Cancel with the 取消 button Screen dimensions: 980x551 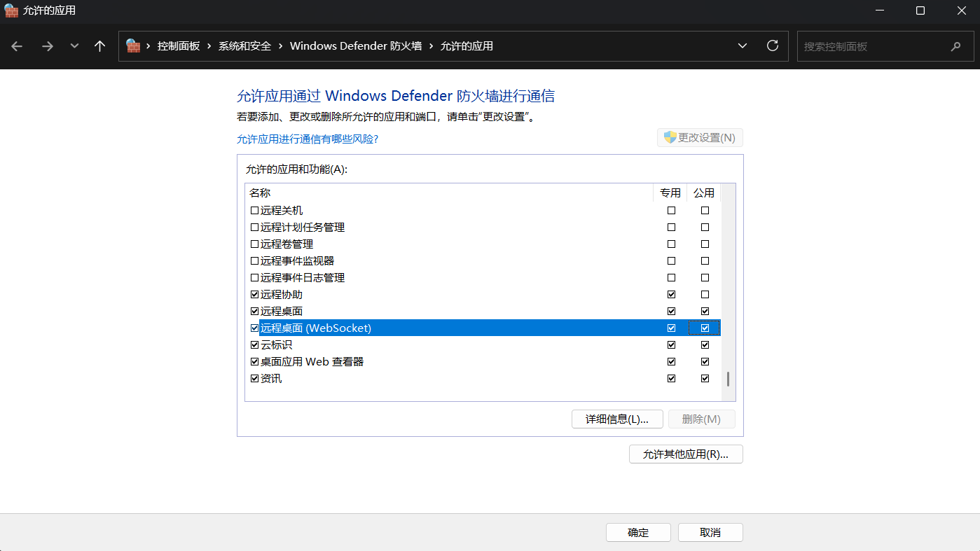[710, 533]
